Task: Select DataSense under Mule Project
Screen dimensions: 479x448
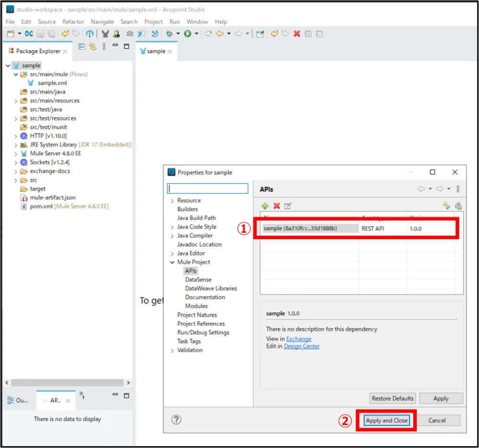Action: tap(198, 280)
